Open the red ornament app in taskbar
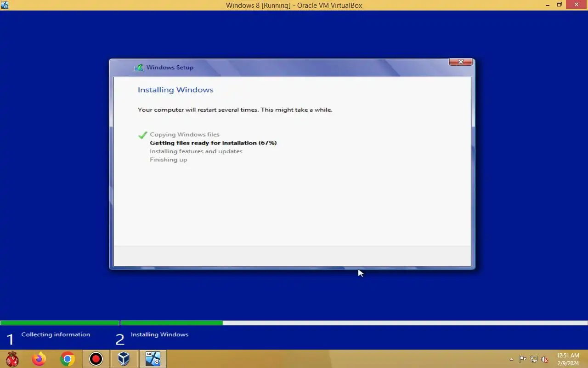 click(12, 359)
